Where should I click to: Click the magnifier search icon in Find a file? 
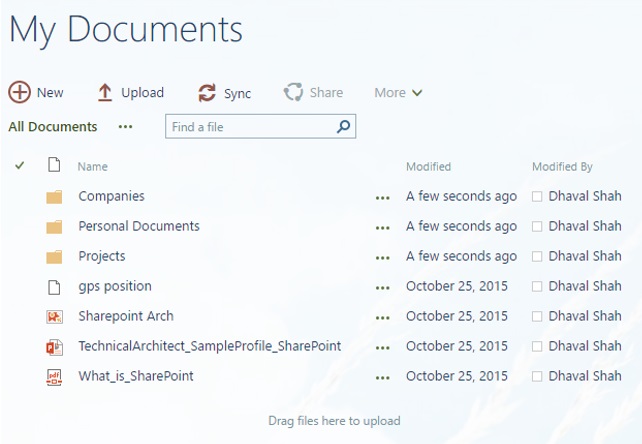click(x=343, y=127)
